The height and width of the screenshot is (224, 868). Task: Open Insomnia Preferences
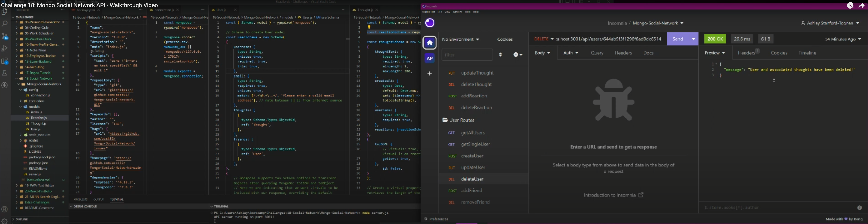pyautogui.click(x=436, y=219)
